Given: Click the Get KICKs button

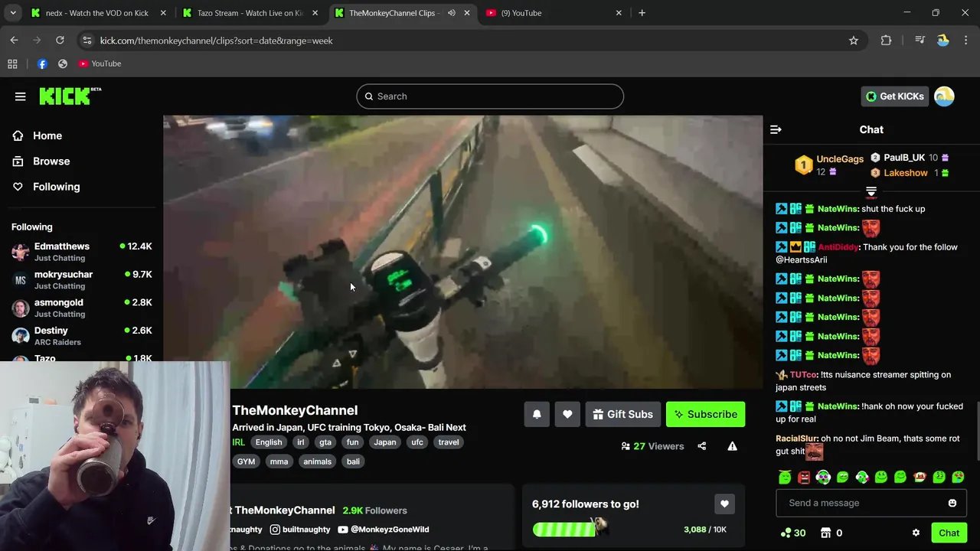Looking at the screenshot, I should (894, 96).
